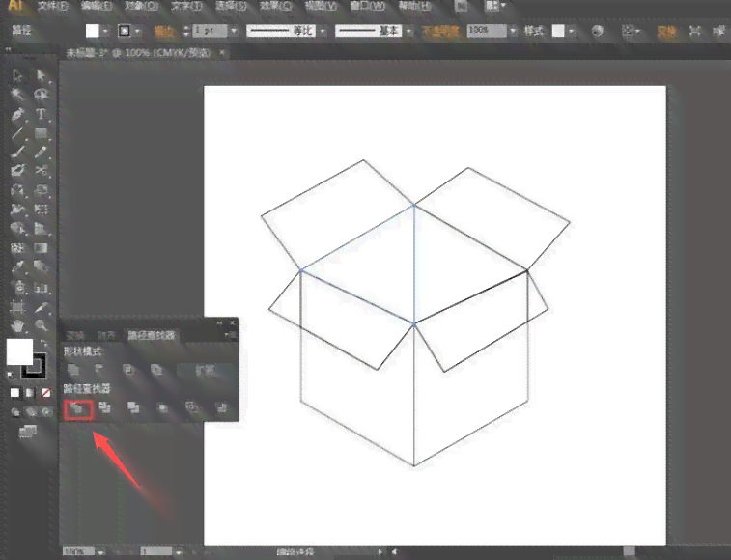The image size is (731, 560).
Task: Select the Rectangle tool
Action: pyautogui.click(x=41, y=133)
